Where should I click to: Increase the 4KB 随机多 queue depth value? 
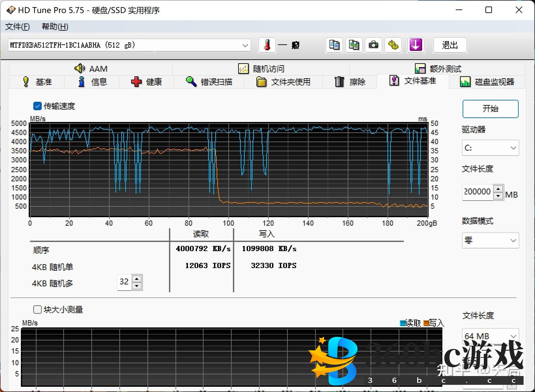(137, 279)
